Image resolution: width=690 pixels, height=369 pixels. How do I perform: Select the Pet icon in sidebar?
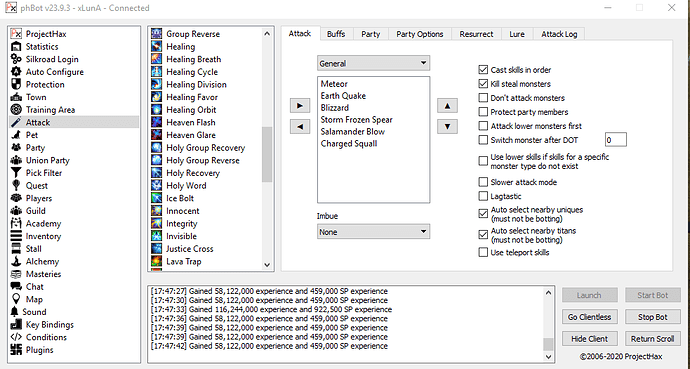click(x=16, y=135)
